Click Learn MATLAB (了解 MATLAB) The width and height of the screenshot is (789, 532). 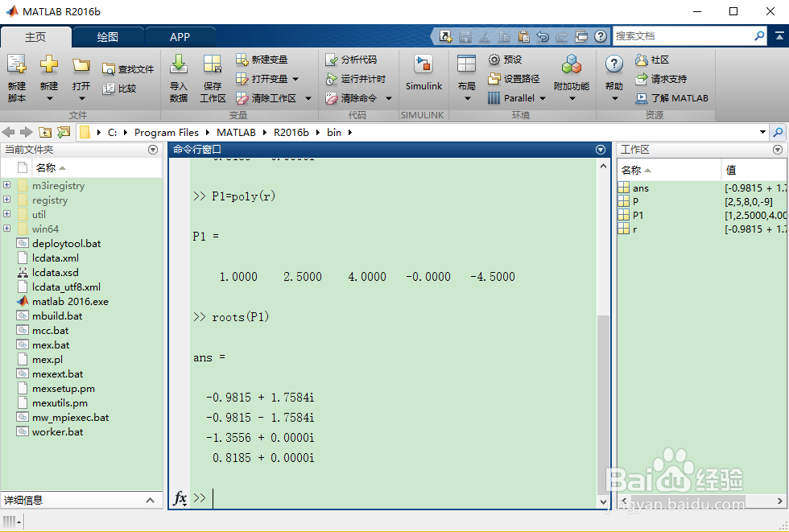[x=671, y=98]
